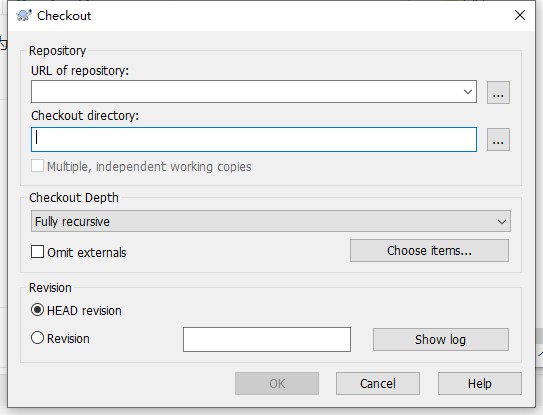
Task: Click the Show log button
Action: tap(441, 339)
